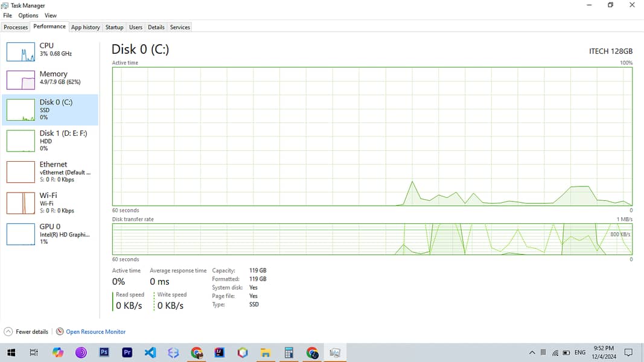
Task: Restore down the Task Manager window
Action: tap(610, 5)
